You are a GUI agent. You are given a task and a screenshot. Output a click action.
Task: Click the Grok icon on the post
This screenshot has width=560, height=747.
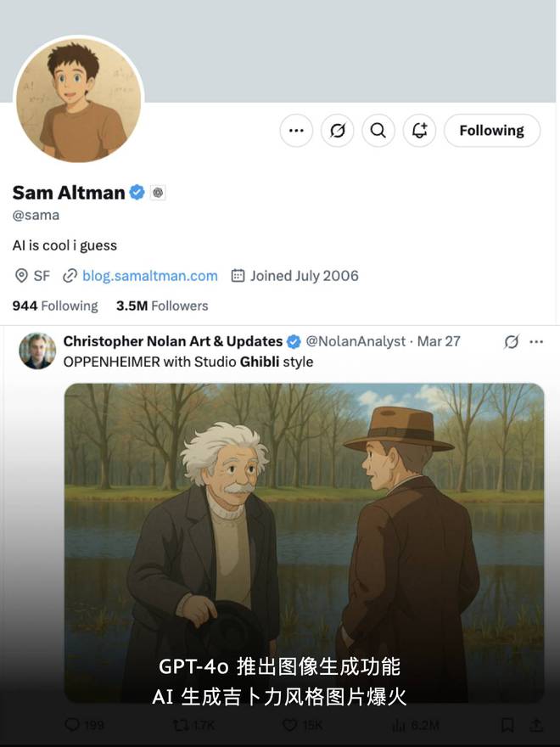[511, 341]
